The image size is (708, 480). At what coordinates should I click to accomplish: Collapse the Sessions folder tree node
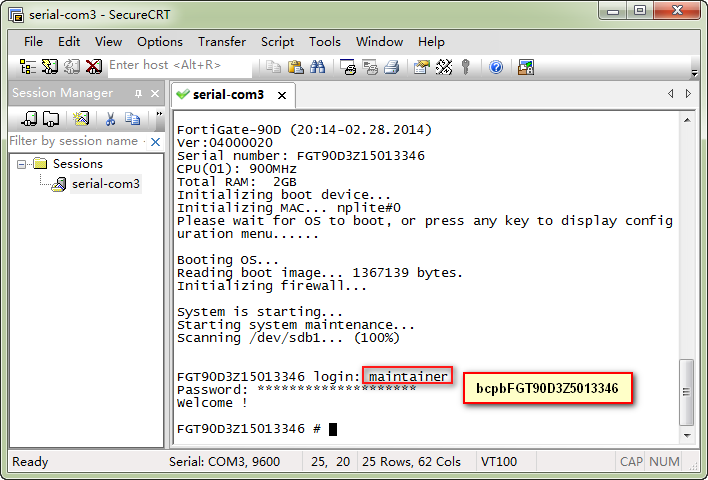[21, 163]
